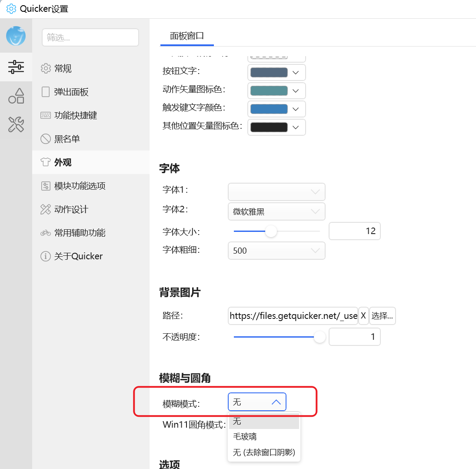Select the 外观 menu item
This screenshot has width=476, height=469.
coord(91,162)
